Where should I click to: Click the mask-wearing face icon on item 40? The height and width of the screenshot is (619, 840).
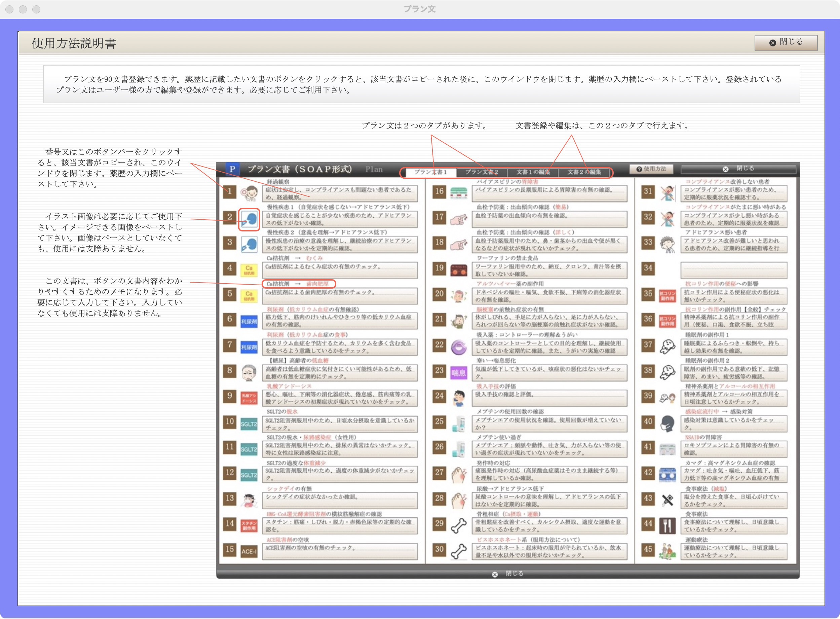[x=668, y=424]
